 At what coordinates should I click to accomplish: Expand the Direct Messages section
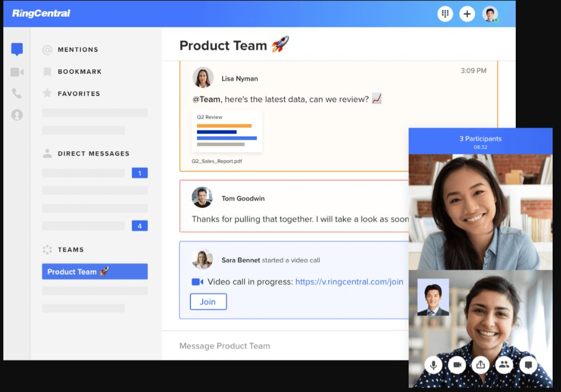pyautogui.click(x=93, y=154)
